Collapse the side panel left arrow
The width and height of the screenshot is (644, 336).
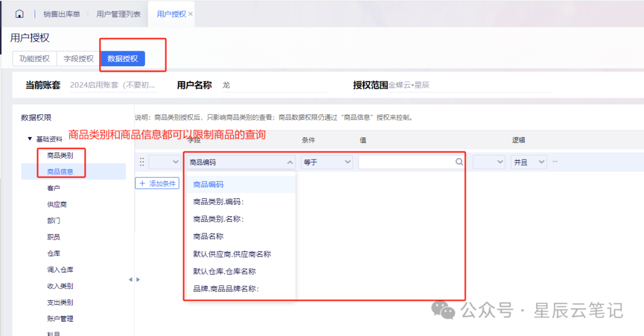131,279
